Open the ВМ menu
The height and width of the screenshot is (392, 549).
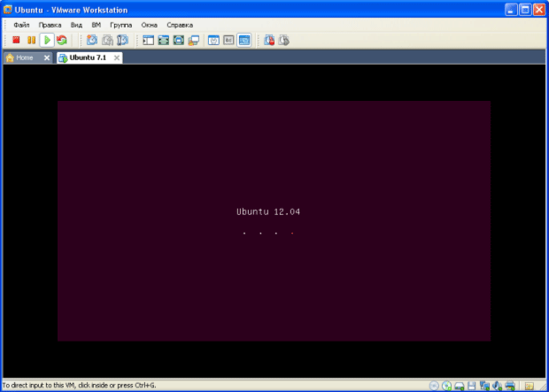97,25
